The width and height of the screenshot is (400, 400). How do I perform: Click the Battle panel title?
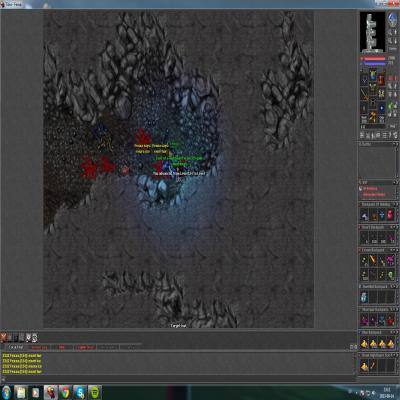364,144
